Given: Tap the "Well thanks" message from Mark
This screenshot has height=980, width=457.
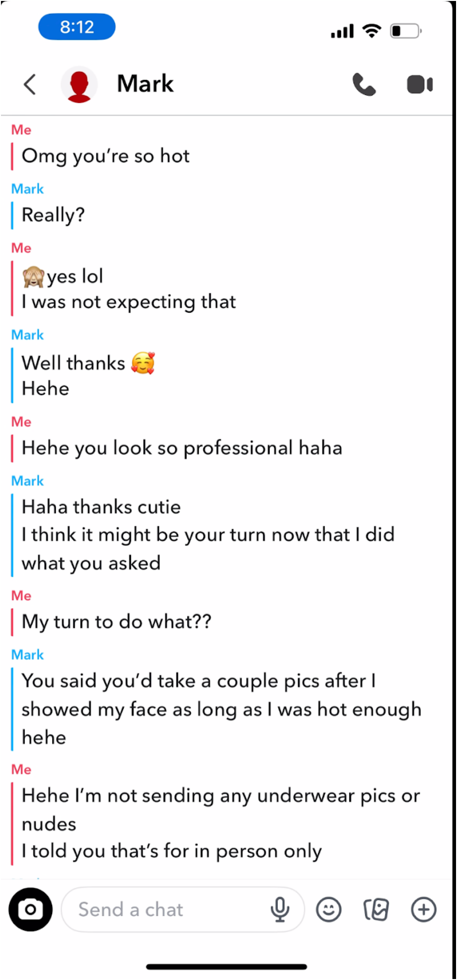Looking at the screenshot, I should [73, 363].
